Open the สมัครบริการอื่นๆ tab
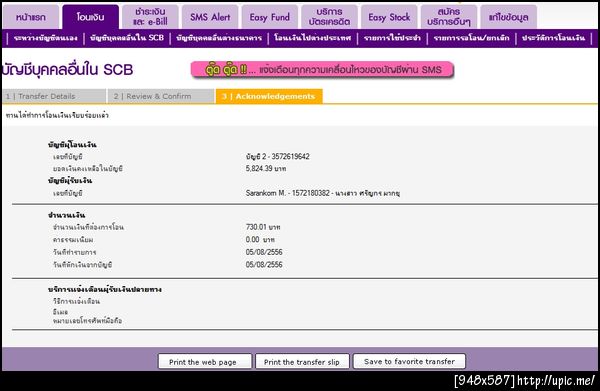 pos(448,17)
